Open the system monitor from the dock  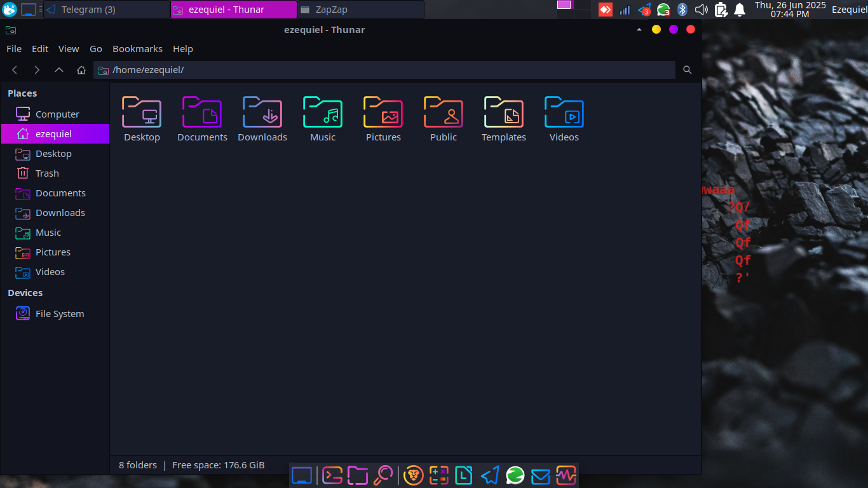tap(566, 475)
